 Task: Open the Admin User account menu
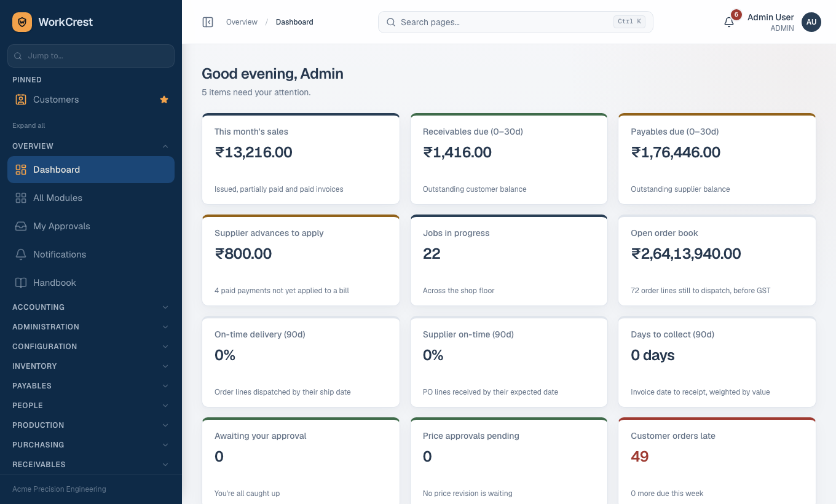[x=784, y=22]
